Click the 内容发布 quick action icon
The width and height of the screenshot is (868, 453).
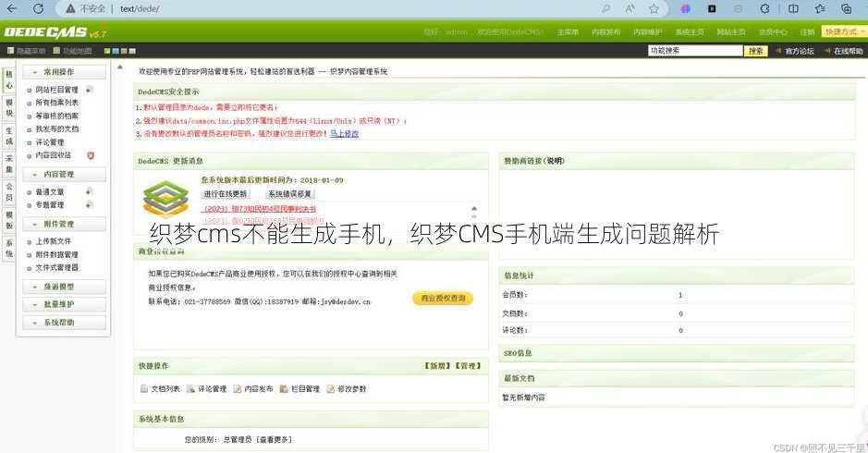point(237,389)
